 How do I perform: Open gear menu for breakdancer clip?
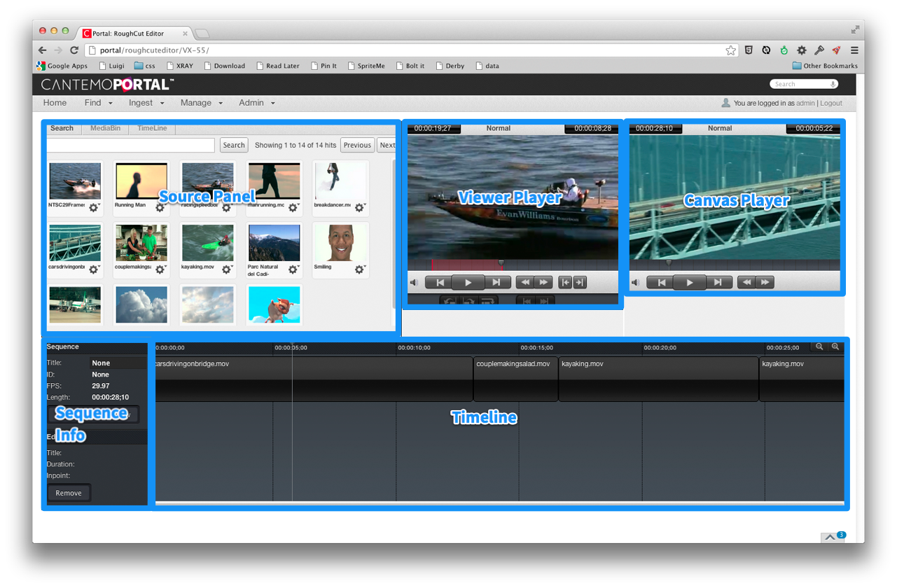click(x=360, y=207)
